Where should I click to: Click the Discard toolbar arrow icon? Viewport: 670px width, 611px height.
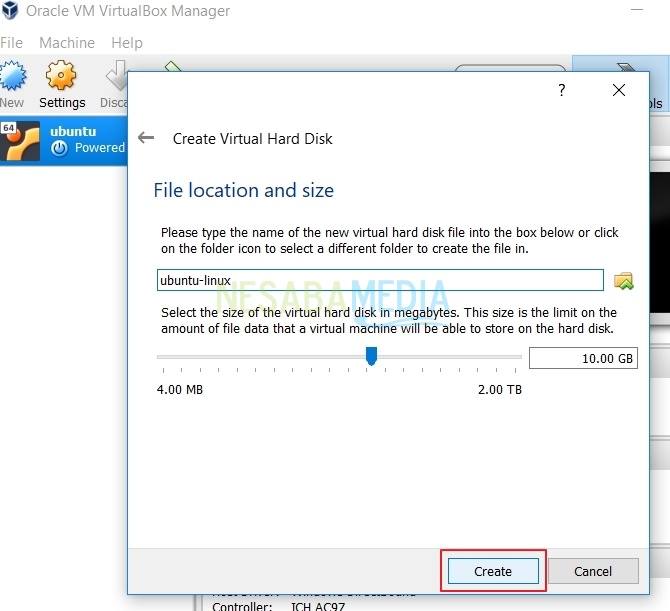(116, 76)
